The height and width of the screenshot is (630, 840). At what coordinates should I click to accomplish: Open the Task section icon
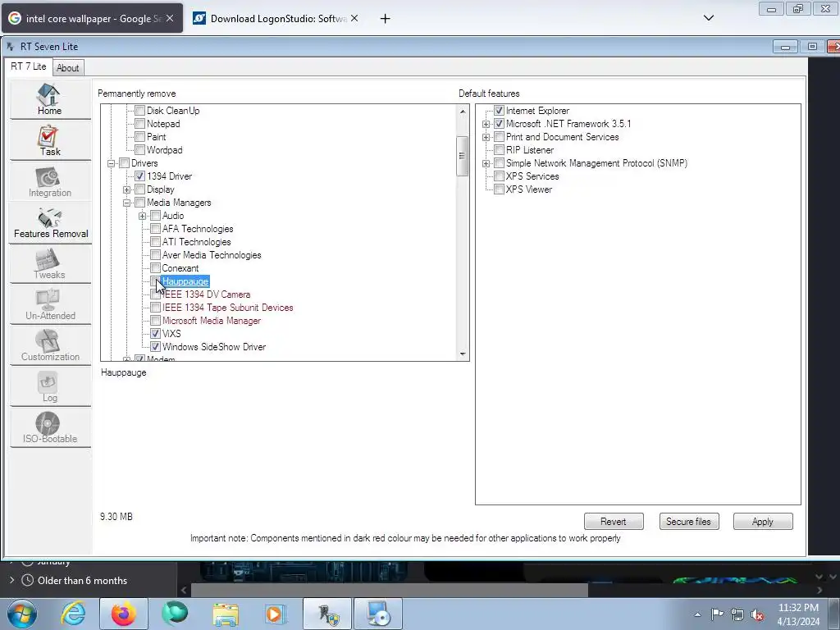click(49, 139)
